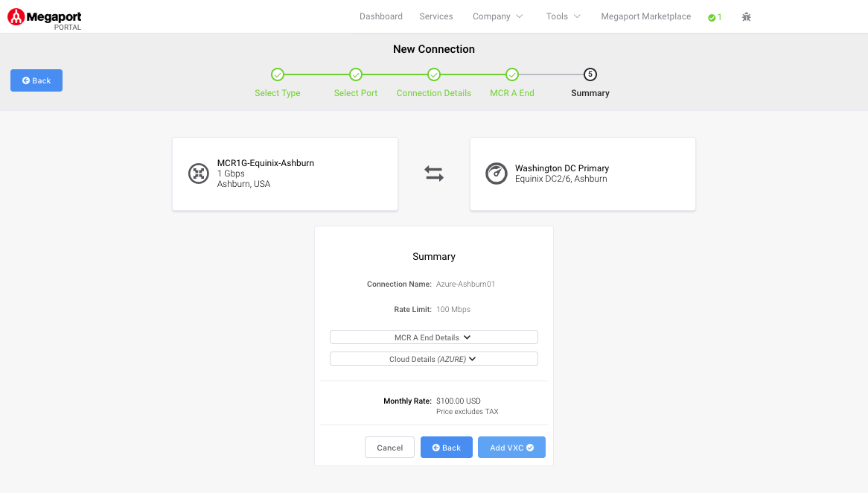Image resolution: width=868 pixels, height=493 pixels.
Task: Click Washington DC Primary card title
Action: pyautogui.click(x=562, y=168)
